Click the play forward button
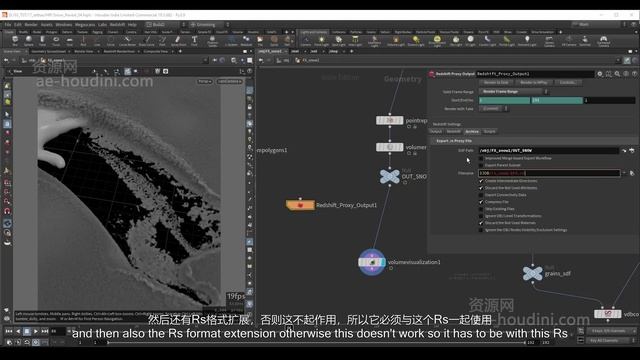 click(36, 331)
